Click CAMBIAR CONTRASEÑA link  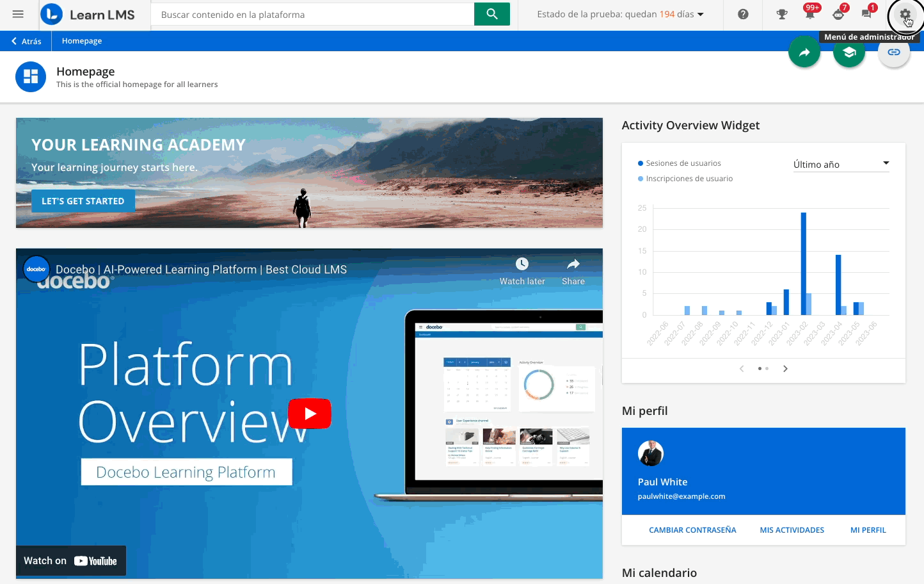[692, 530]
